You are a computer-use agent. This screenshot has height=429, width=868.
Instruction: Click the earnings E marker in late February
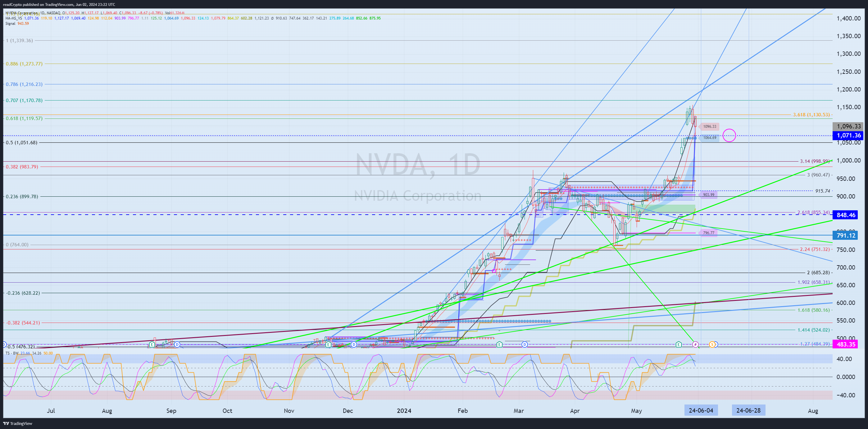pyautogui.click(x=499, y=345)
